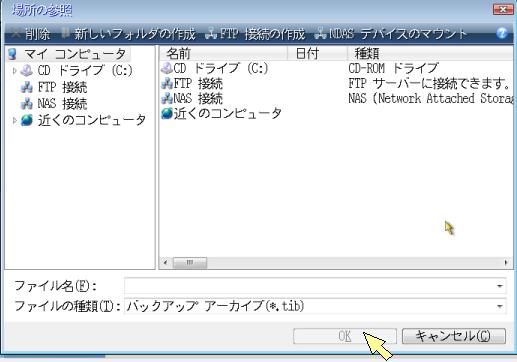Click the キャンセル button

click(454, 336)
